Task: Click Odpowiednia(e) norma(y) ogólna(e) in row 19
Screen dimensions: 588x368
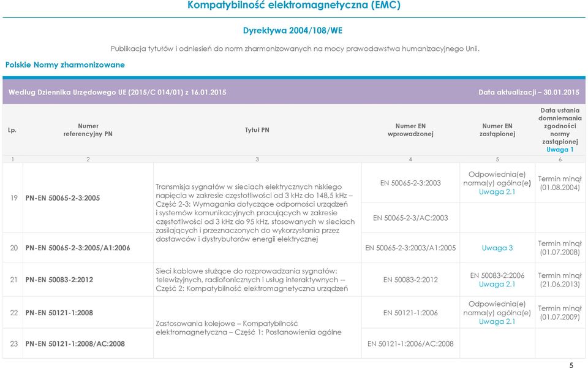Action: pos(497,178)
